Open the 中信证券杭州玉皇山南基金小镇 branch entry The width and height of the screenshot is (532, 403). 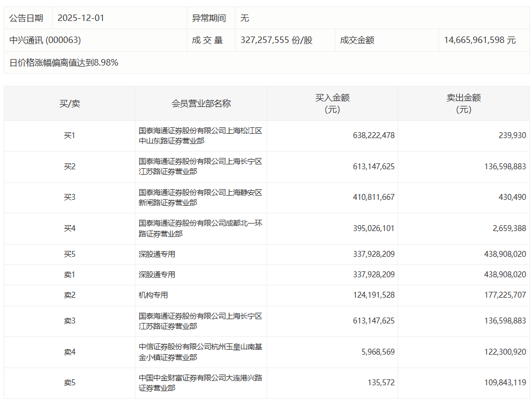point(200,352)
